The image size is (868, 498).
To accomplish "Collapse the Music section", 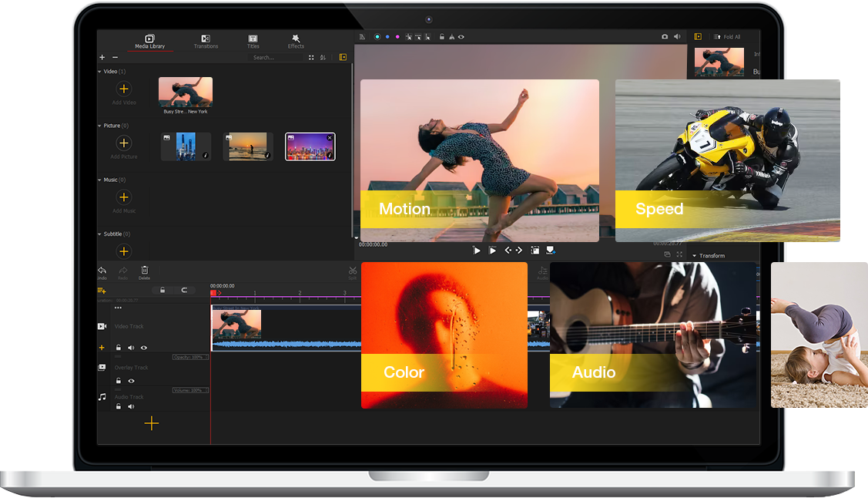I will pos(99,180).
